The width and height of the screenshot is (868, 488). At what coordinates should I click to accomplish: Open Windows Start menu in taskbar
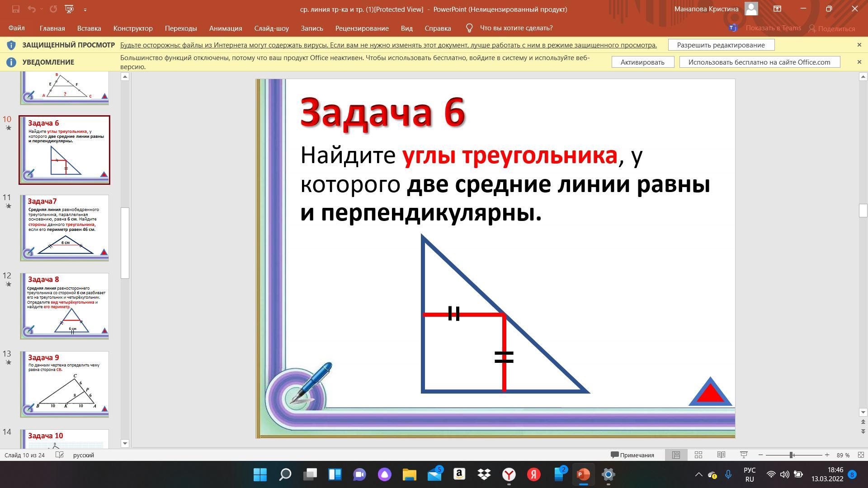260,474
